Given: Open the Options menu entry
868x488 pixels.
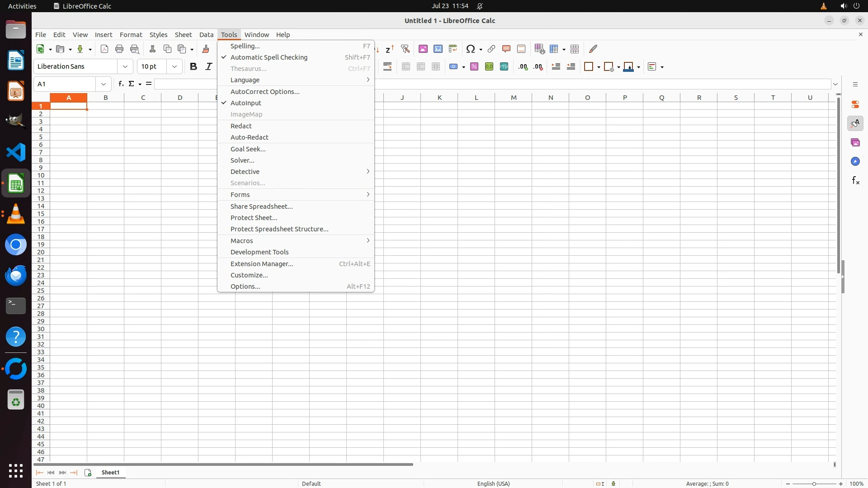Looking at the screenshot, I should [x=245, y=286].
